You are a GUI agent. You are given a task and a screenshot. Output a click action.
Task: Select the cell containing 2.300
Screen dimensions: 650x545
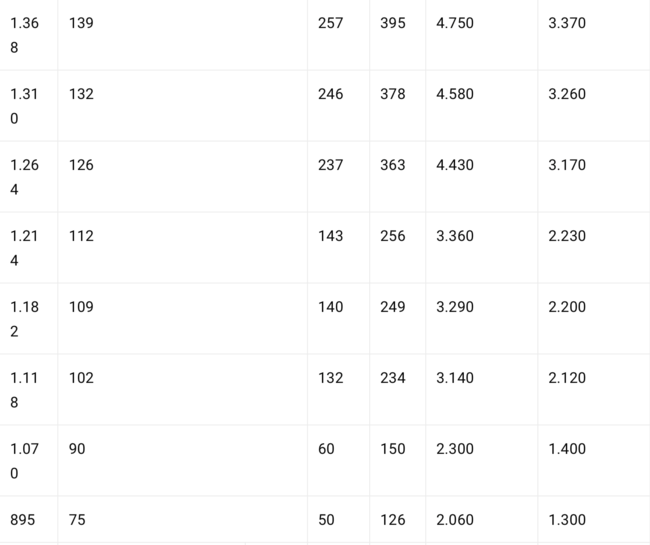[481, 460]
